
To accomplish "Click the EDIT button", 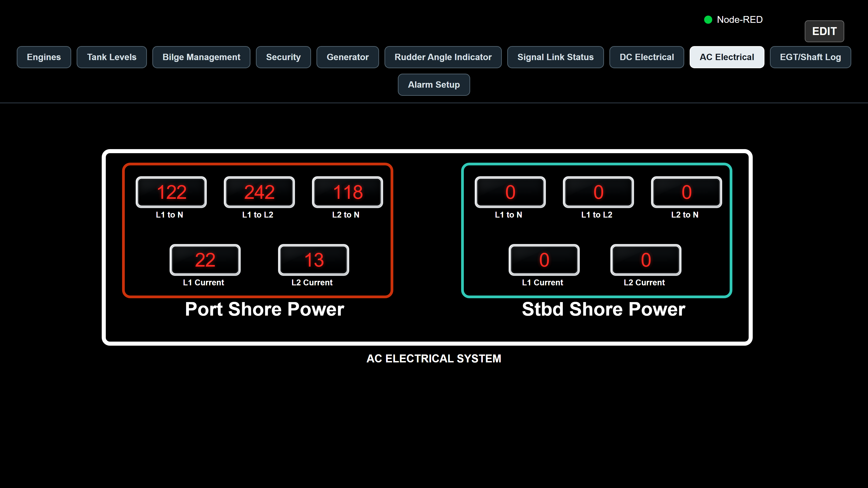I will pyautogui.click(x=824, y=31).
